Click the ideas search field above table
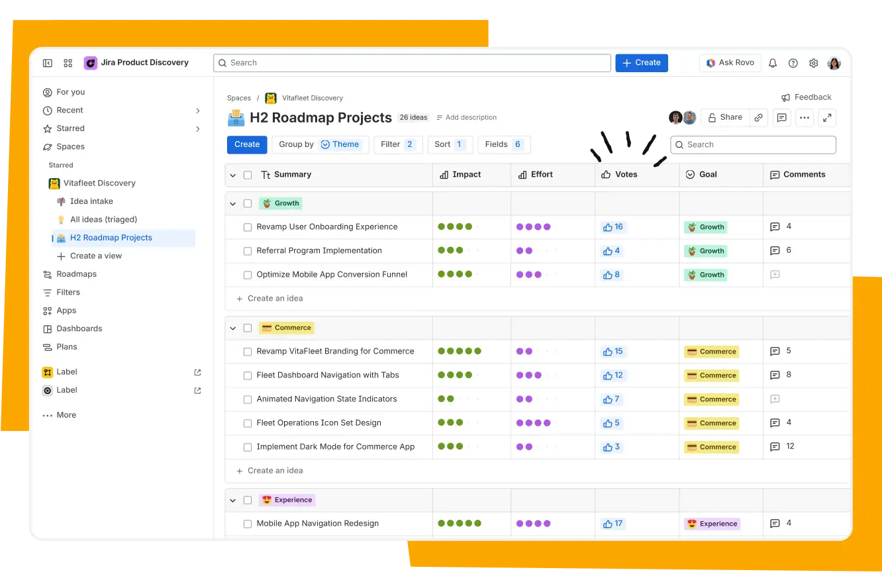The width and height of the screenshot is (882, 588). 754,144
